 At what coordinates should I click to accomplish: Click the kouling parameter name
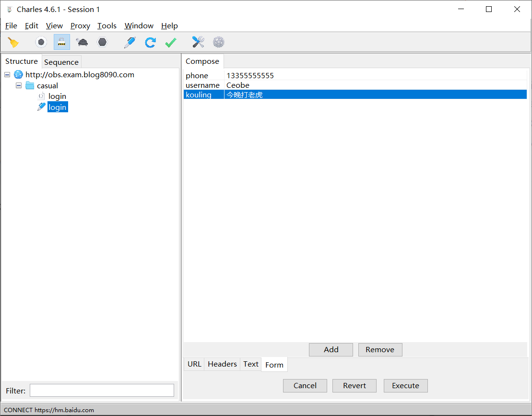point(199,95)
